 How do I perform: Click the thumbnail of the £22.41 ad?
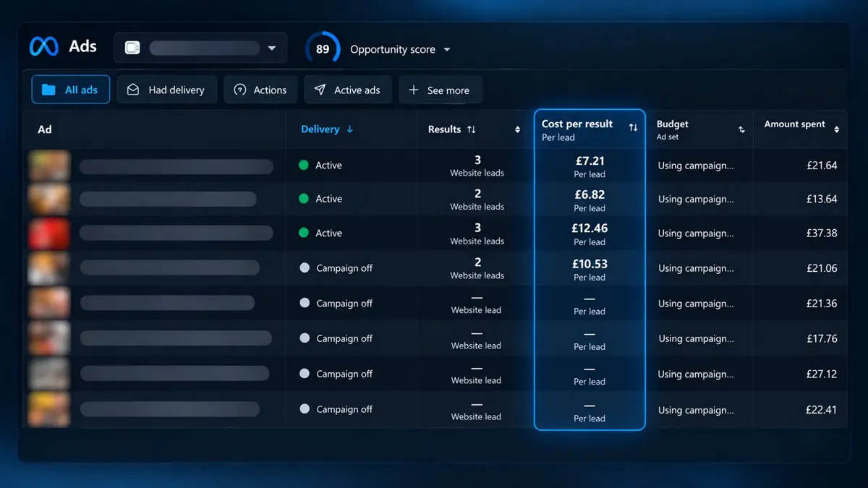49,409
